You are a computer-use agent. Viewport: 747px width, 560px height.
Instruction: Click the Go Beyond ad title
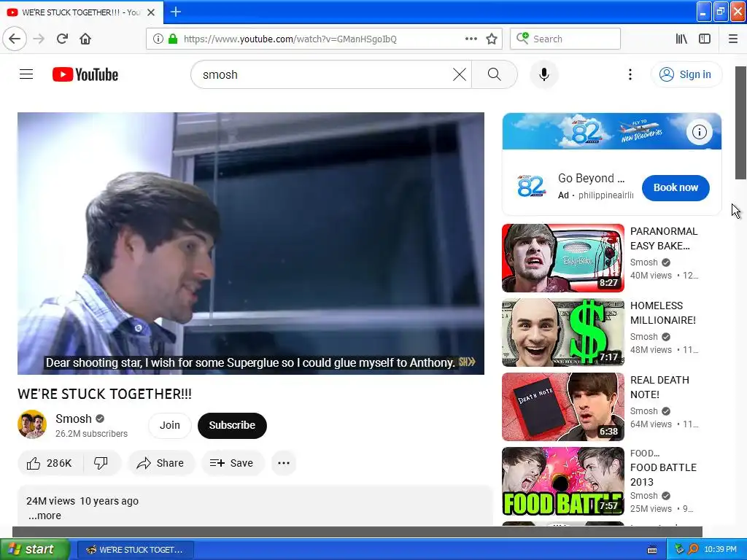[x=591, y=178]
